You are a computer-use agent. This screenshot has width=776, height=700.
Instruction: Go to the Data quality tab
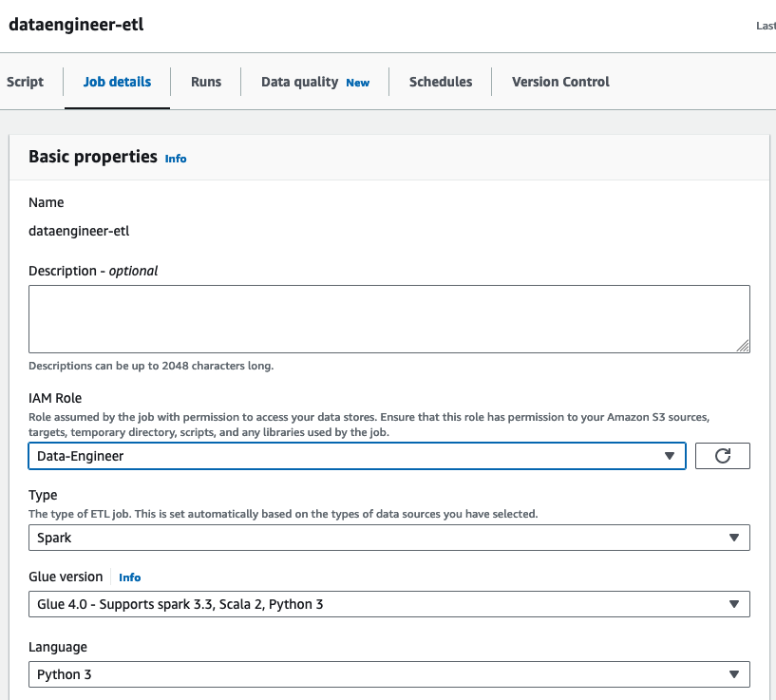300,82
